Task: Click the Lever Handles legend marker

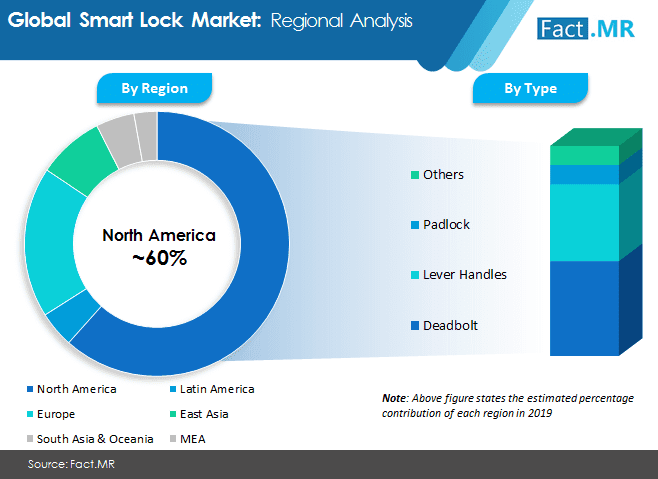Action: coord(415,275)
